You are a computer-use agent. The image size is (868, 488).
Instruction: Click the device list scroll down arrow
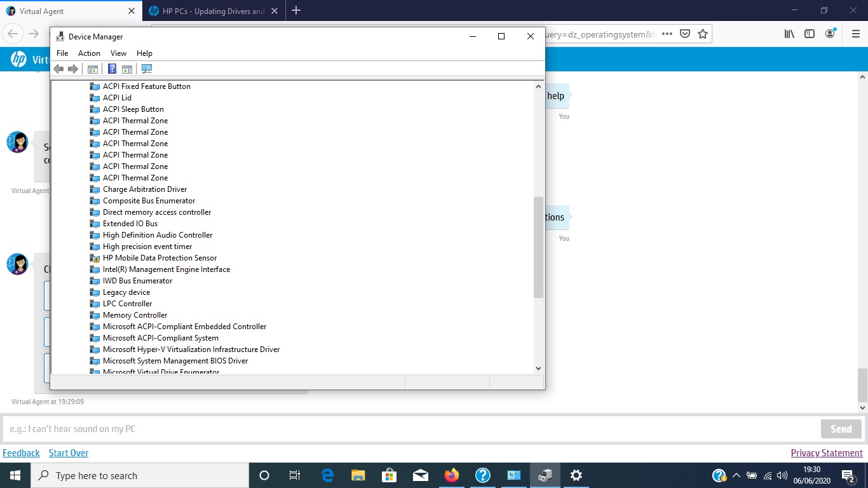click(x=538, y=368)
